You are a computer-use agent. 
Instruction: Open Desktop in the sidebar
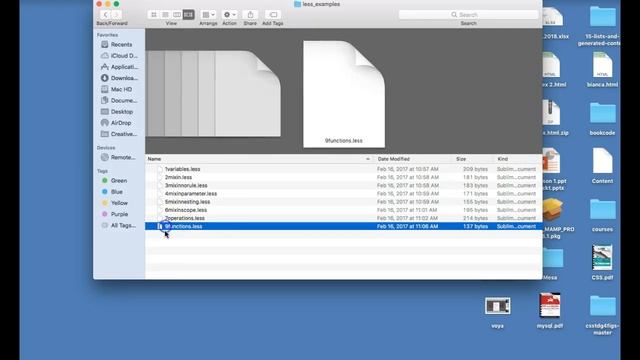click(x=117, y=111)
